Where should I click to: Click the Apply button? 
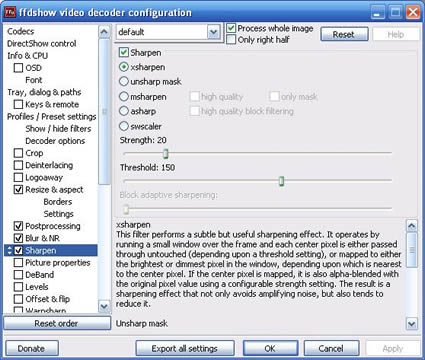pyautogui.click(x=393, y=348)
